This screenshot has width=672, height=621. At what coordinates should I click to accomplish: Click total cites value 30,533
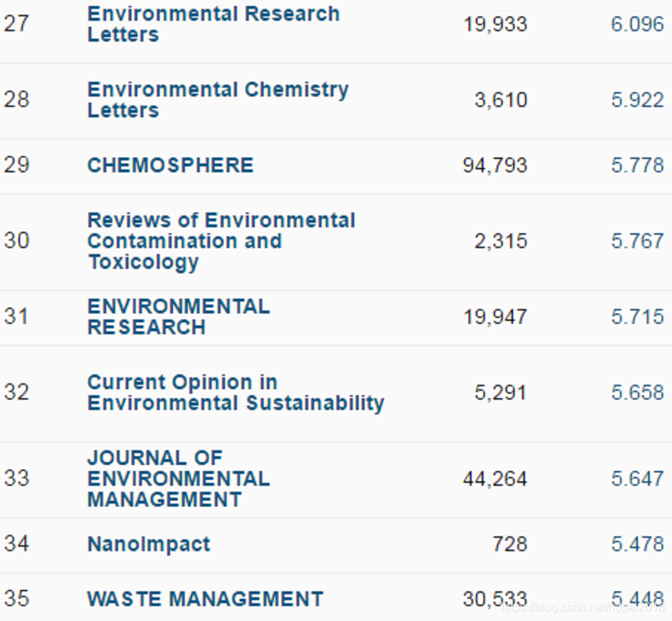[x=495, y=599]
